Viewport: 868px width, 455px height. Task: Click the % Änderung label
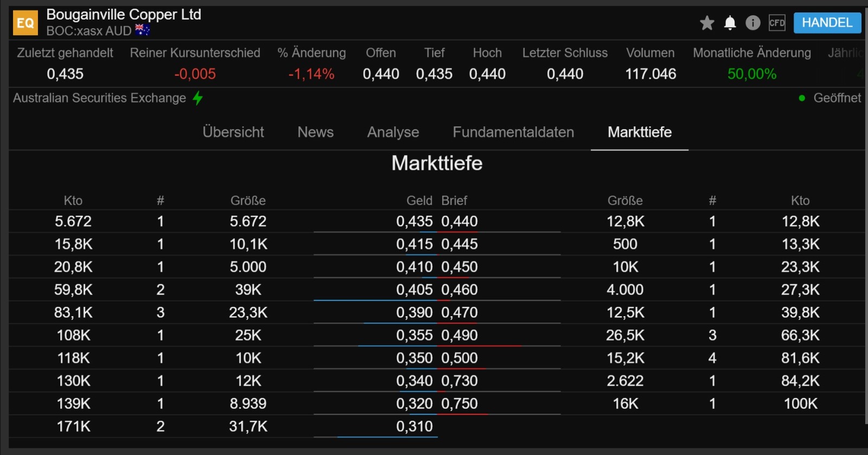tap(311, 53)
